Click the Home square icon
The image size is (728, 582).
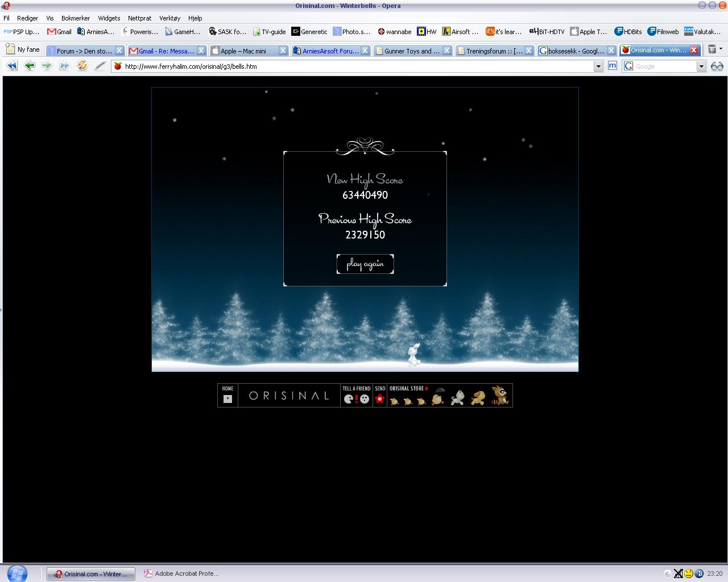point(227,399)
